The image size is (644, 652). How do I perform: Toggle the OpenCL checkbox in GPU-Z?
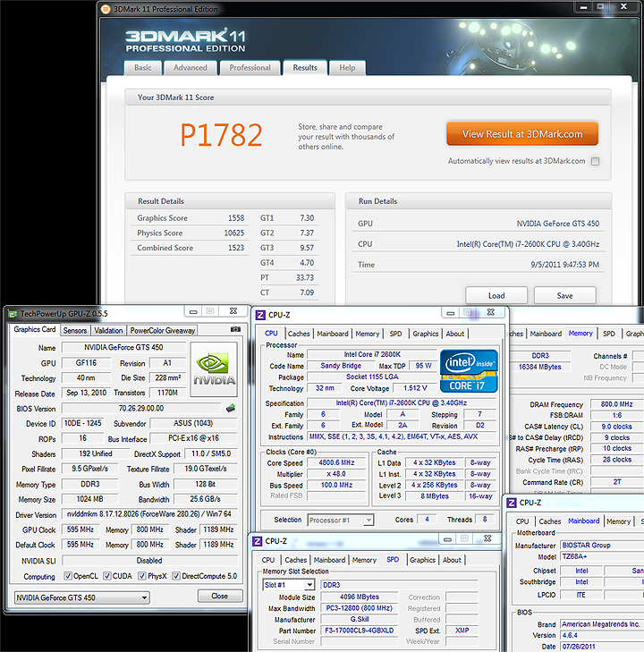68,576
